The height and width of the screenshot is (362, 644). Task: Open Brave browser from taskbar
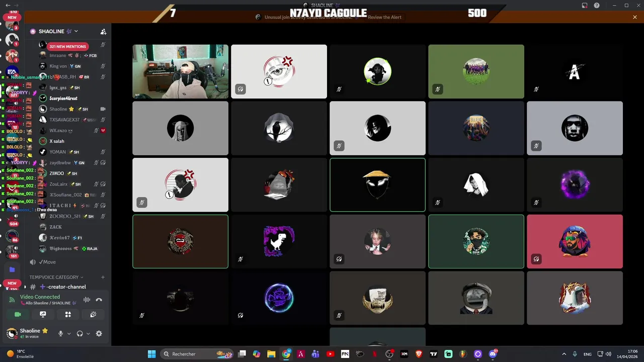[x=419, y=354]
